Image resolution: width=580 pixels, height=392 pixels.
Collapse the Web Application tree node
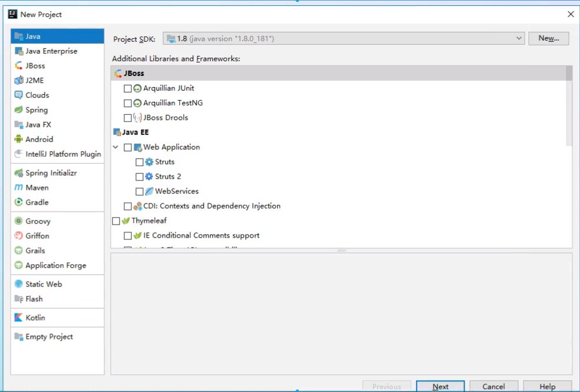click(x=116, y=147)
